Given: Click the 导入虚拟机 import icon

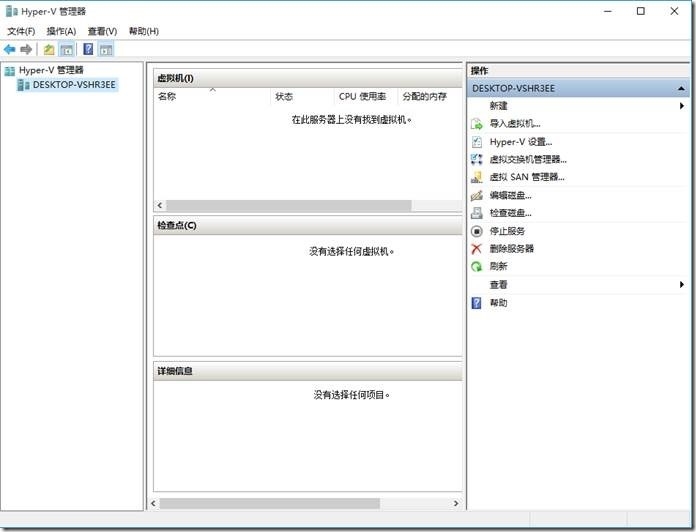Looking at the screenshot, I should point(477,124).
